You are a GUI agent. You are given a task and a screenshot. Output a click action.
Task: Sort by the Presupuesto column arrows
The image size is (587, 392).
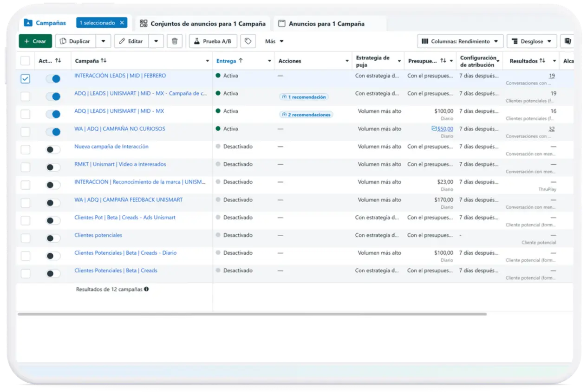coord(443,61)
